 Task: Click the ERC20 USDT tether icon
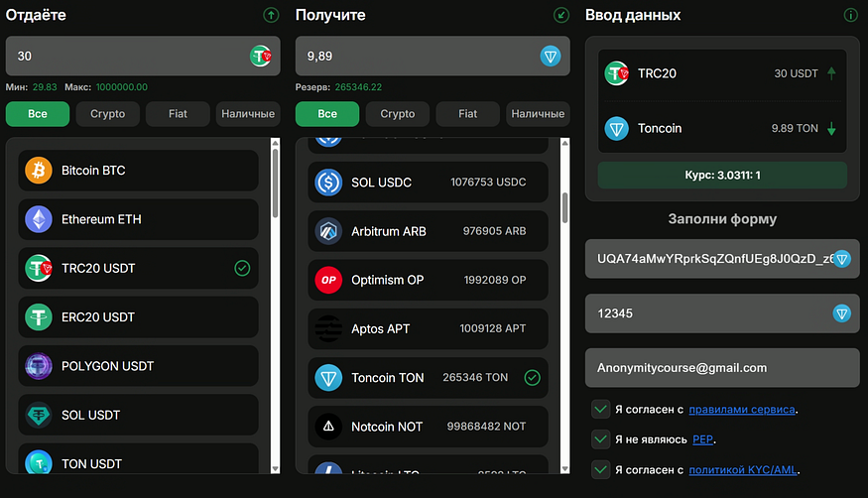pyautogui.click(x=39, y=317)
